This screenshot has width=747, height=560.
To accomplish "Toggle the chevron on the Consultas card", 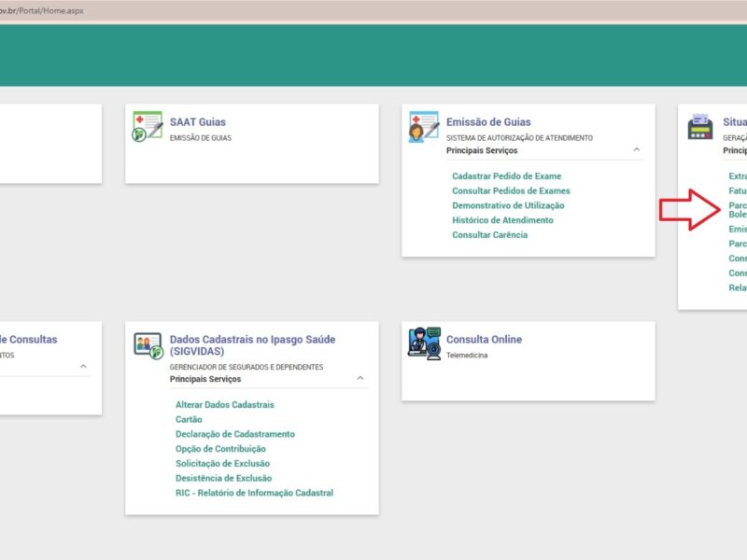I will pyautogui.click(x=83, y=367).
